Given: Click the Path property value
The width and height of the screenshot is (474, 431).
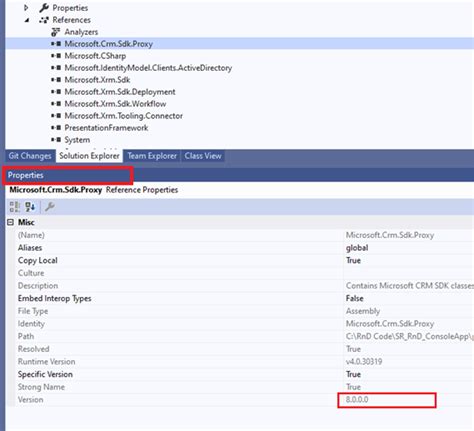Looking at the screenshot, I should click(409, 336).
